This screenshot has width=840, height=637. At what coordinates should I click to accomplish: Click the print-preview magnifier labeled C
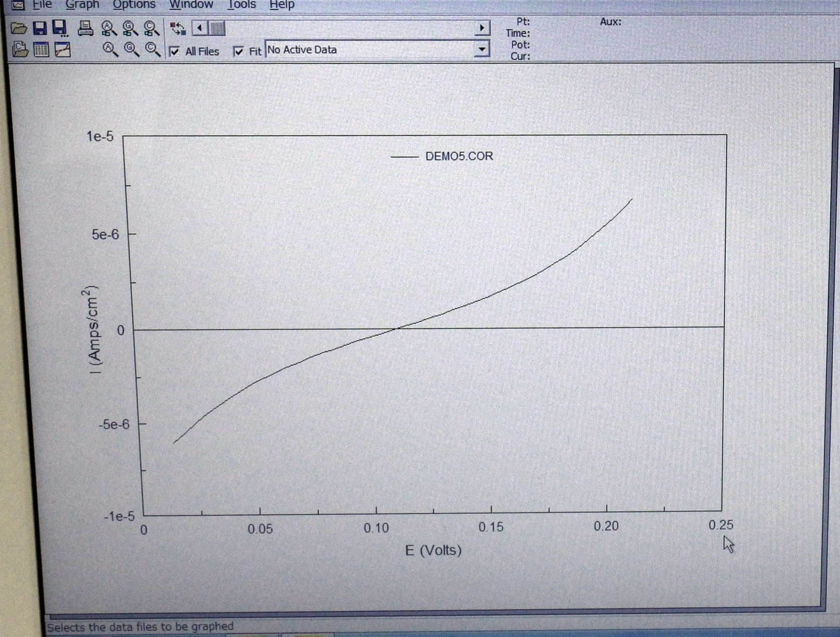coord(151,28)
